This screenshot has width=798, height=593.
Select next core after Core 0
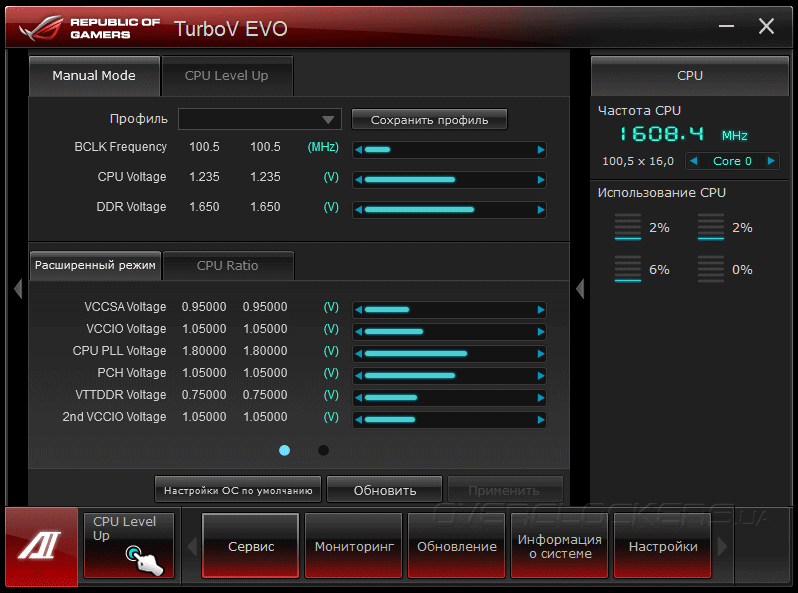coord(771,161)
